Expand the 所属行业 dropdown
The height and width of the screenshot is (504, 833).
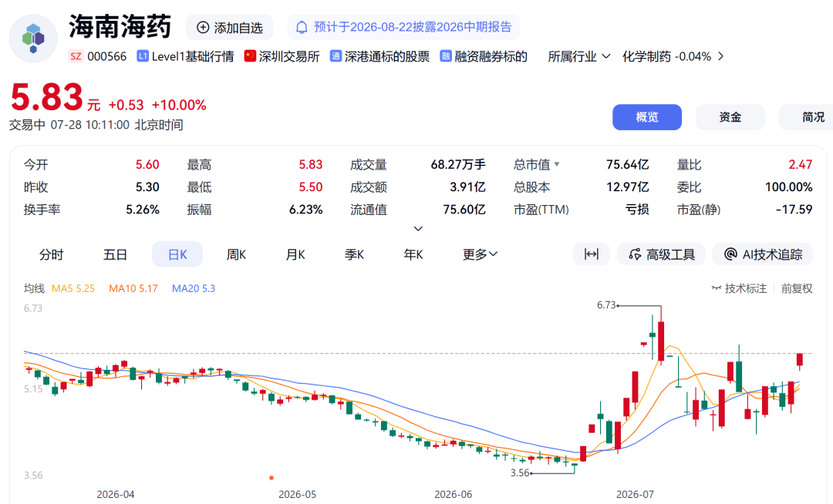[579, 57]
